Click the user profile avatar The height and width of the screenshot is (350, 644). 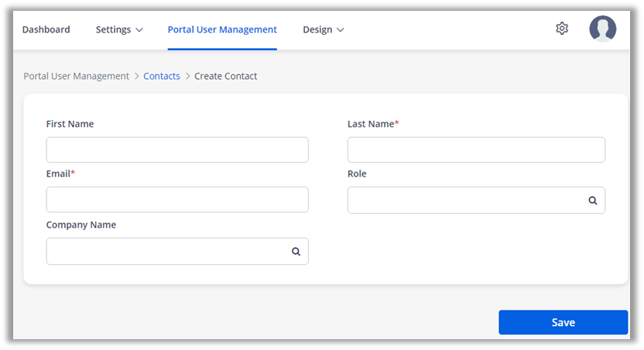tap(602, 29)
